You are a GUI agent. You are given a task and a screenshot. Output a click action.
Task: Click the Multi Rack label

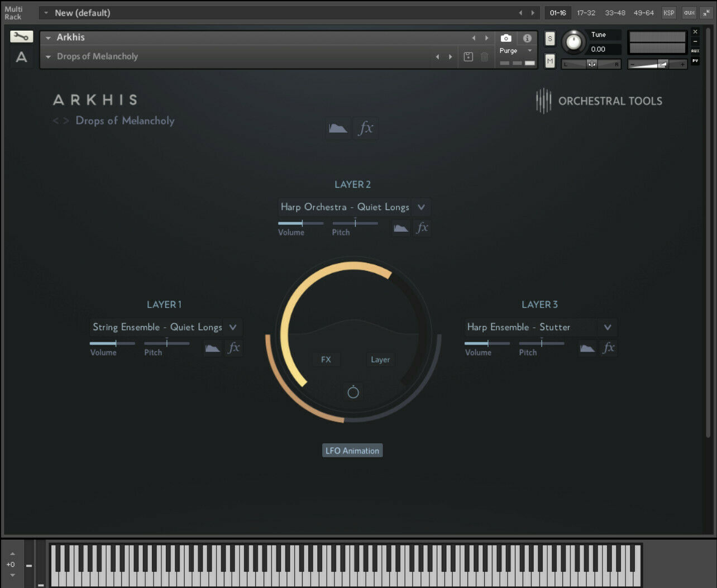[13, 13]
